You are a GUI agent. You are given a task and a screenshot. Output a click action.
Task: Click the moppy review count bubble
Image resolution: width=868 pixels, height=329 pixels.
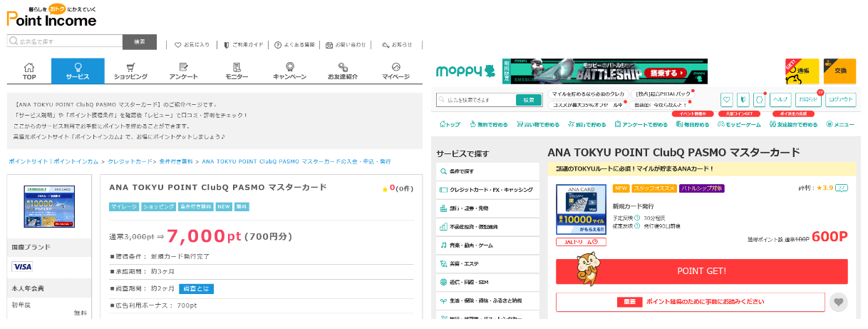(842, 188)
